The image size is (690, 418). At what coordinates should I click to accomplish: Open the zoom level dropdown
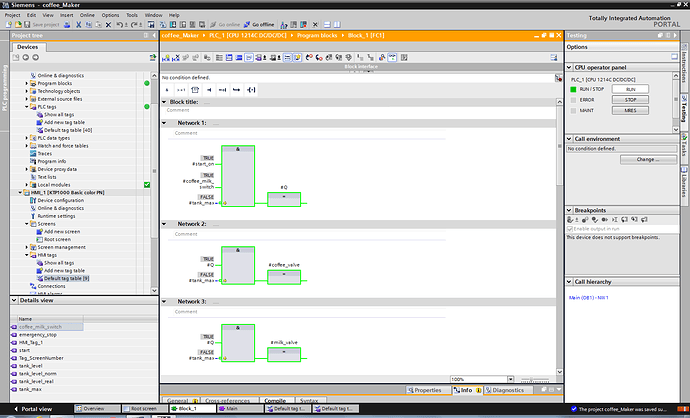click(510, 379)
